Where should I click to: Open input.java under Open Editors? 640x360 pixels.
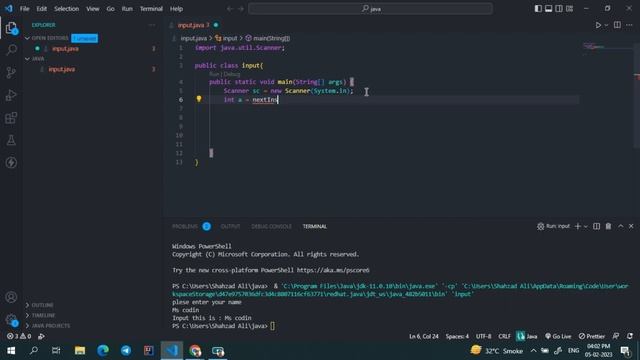coord(65,49)
